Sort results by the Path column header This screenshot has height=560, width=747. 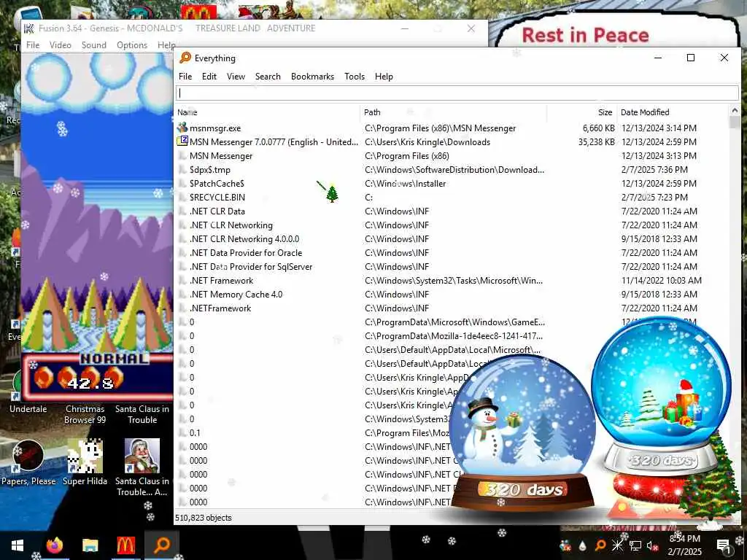click(x=454, y=112)
